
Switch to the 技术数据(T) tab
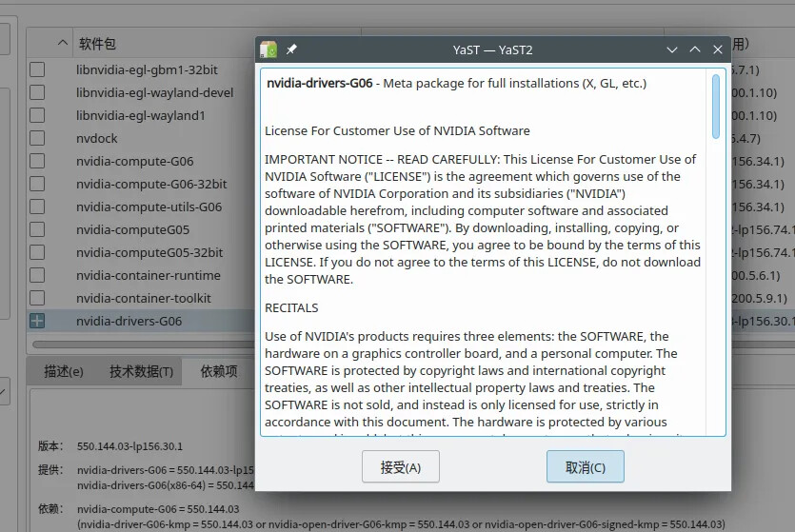(x=142, y=371)
